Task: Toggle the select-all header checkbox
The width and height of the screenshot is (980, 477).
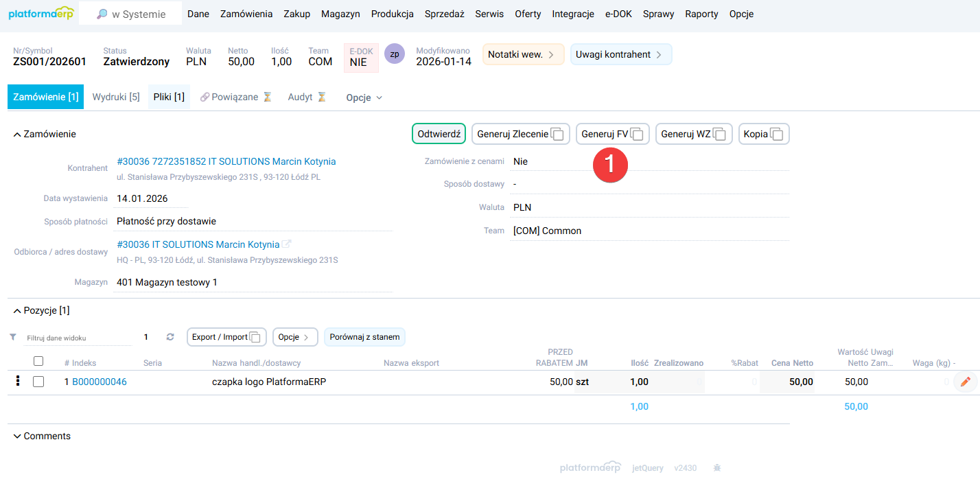Action: 38,361
